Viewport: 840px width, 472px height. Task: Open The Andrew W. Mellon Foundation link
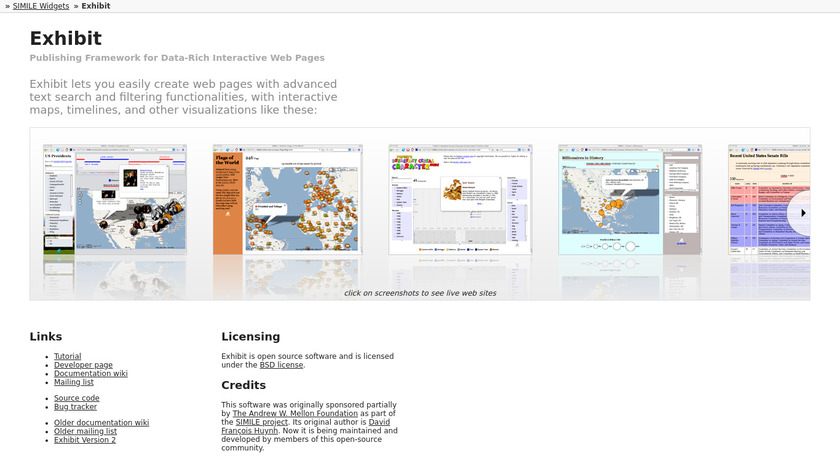(295, 414)
